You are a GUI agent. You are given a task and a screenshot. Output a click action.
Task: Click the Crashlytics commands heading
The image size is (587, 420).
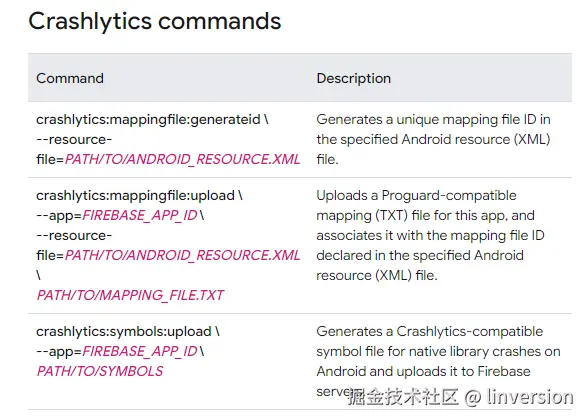155,21
